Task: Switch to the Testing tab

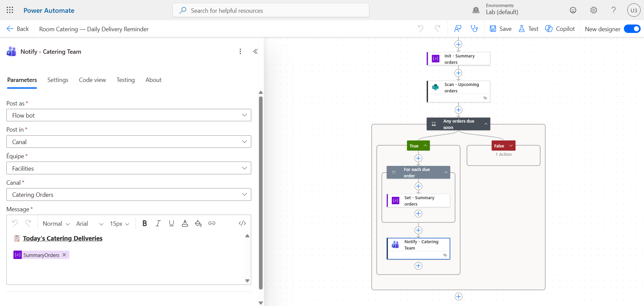Action: pos(126,80)
